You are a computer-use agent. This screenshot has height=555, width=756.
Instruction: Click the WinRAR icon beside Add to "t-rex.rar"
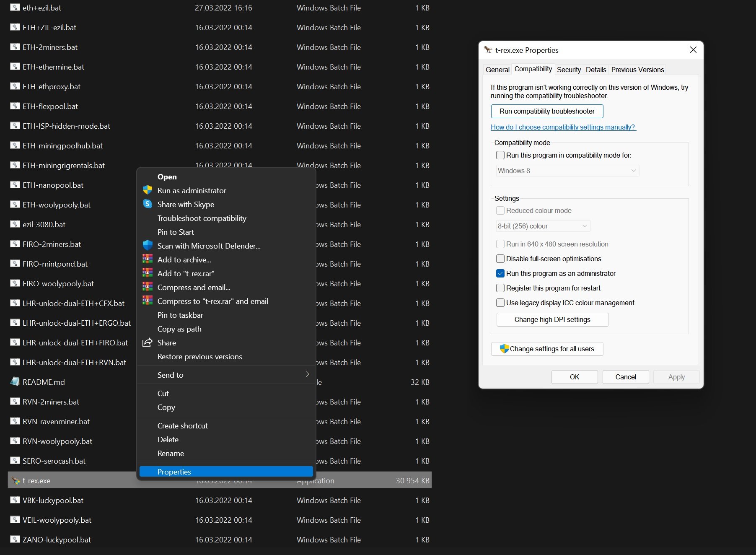tap(148, 273)
